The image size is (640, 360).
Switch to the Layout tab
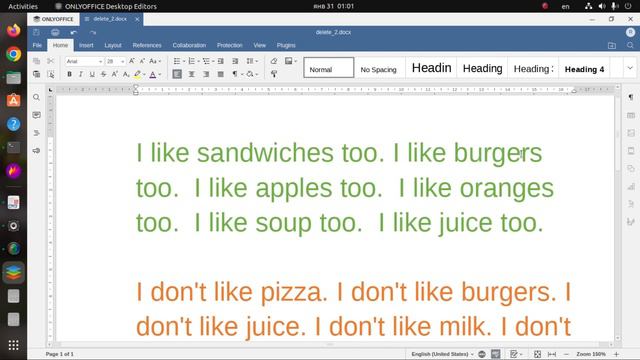[x=113, y=45]
